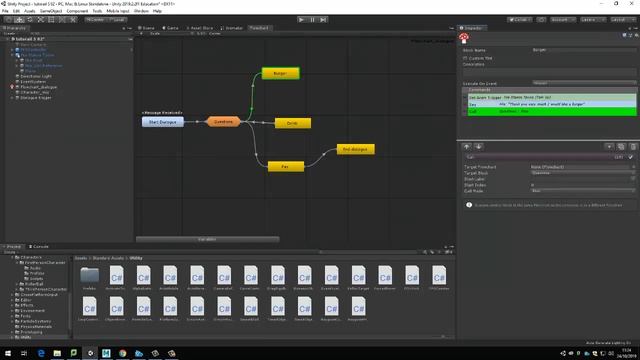Select the Scale tool in Unity toolbar

click(40, 20)
